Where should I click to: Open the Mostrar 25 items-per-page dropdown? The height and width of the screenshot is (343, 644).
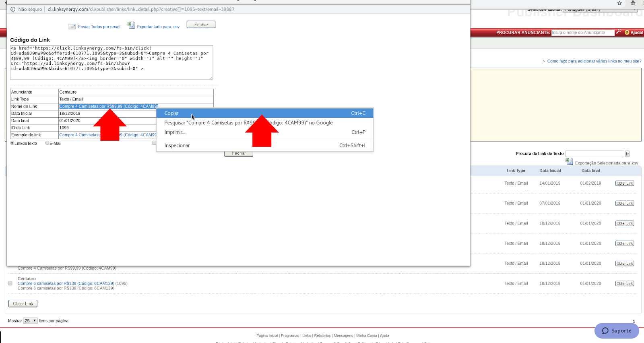point(30,321)
